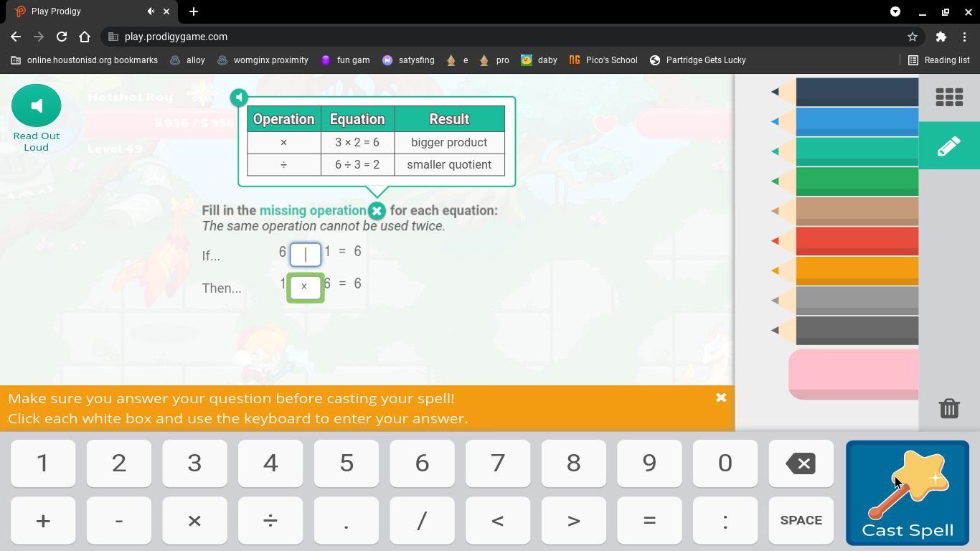Open the alloy bookmark
980x551 pixels.
click(x=187, y=60)
